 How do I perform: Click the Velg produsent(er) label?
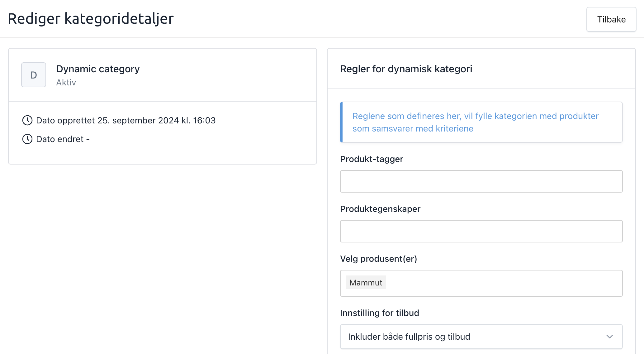pos(378,259)
